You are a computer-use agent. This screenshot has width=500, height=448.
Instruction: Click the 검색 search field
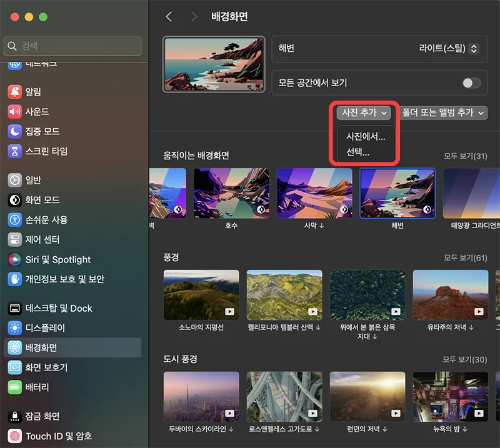pos(72,46)
